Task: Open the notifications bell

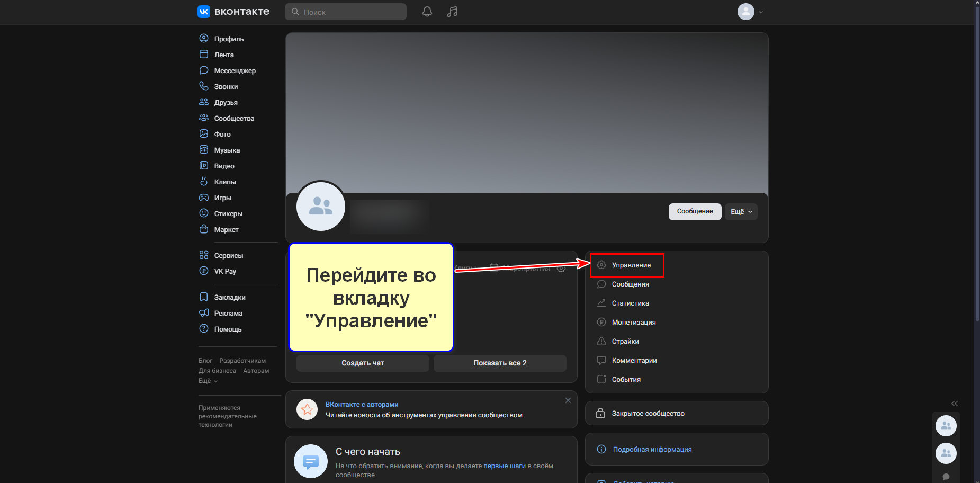Action: click(x=427, y=12)
